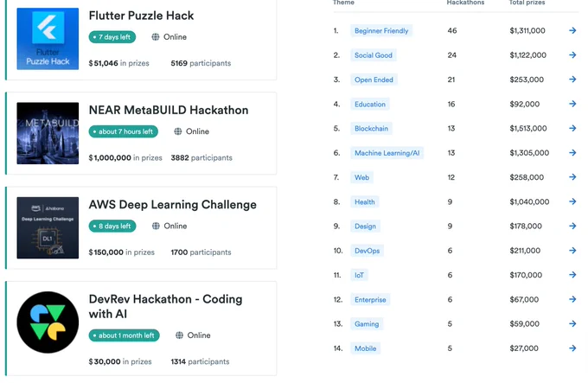Click the globe icon on AWS Deep Learning Challenge
The height and width of the screenshot is (383, 588).
pyautogui.click(x=156, y=226)
